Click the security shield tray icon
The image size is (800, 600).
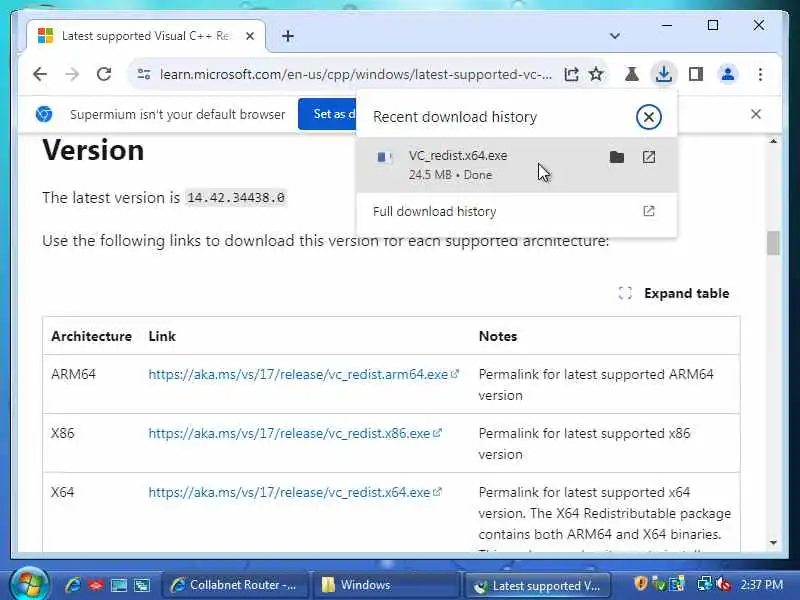coord(640,583)
